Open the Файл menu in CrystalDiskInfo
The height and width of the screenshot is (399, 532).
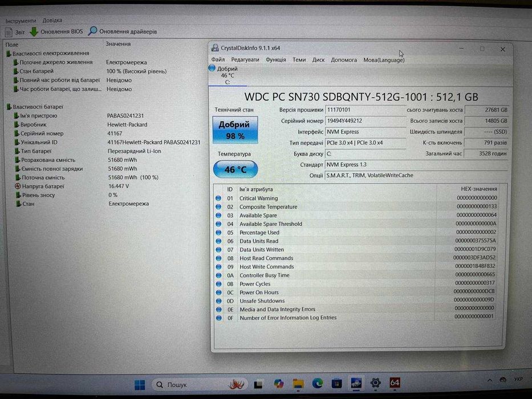(218, 60)
